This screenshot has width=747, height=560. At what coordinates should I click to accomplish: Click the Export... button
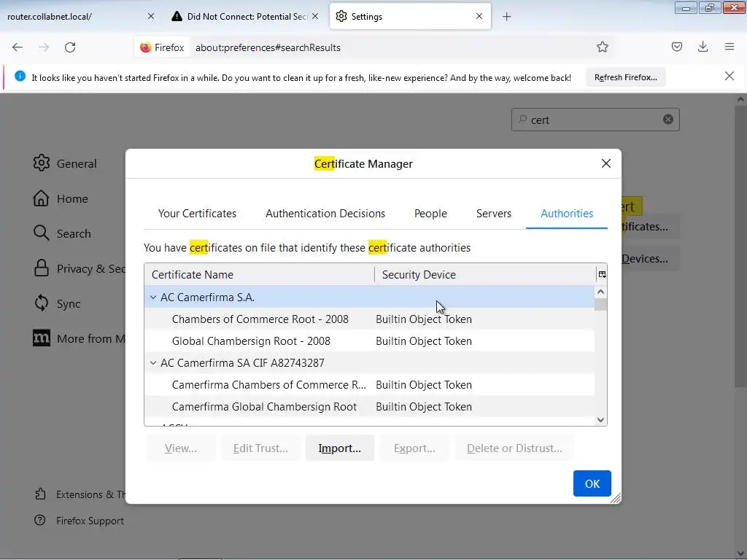414,448
